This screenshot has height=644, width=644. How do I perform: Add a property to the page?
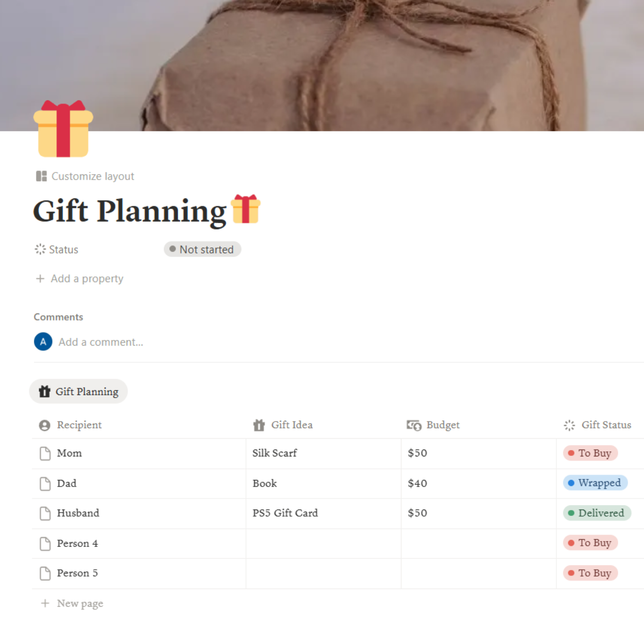coord(79,279)
